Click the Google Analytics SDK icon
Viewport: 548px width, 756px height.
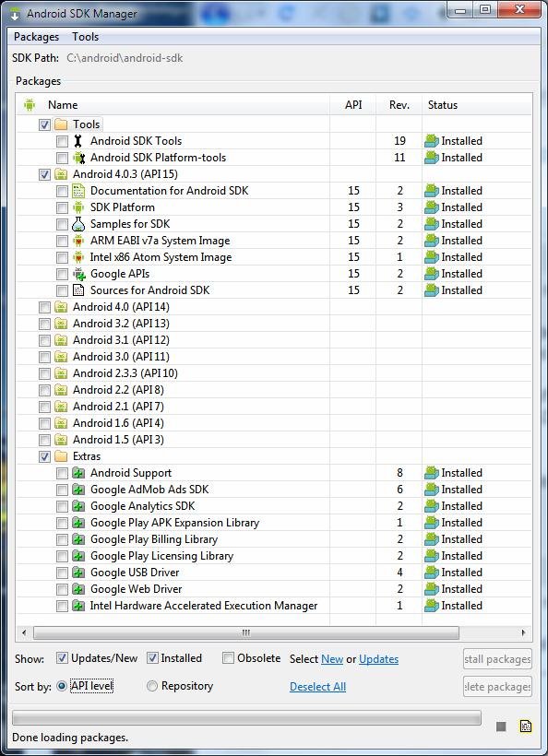[78, 506]
